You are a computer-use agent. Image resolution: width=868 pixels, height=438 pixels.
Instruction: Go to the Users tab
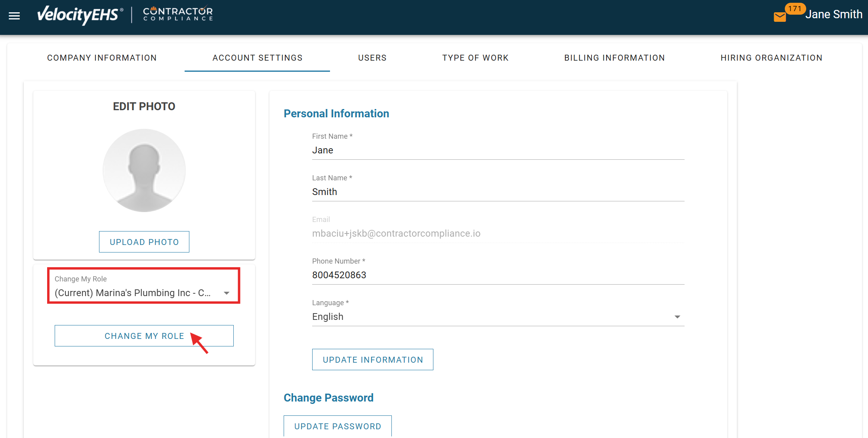372,58
